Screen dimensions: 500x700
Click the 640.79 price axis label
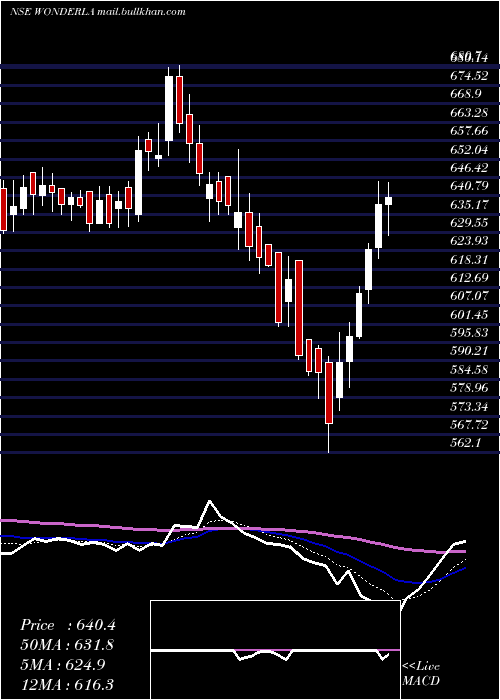point(469,186)
